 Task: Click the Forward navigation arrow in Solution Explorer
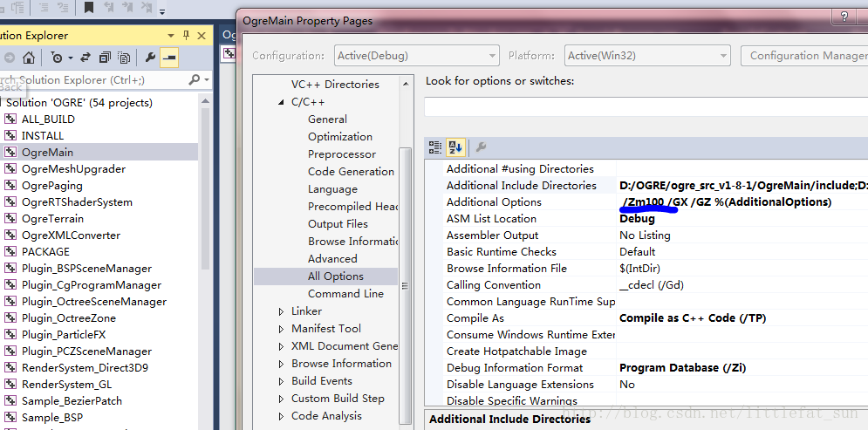(x=10, y=58)
